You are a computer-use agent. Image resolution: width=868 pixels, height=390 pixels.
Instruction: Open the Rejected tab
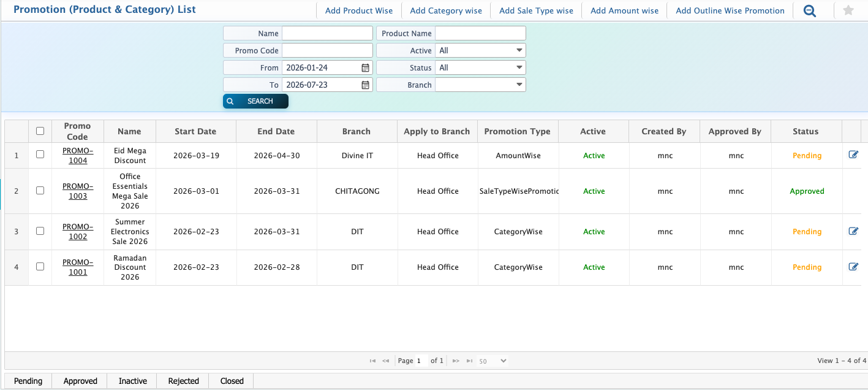tap(183, 381)
